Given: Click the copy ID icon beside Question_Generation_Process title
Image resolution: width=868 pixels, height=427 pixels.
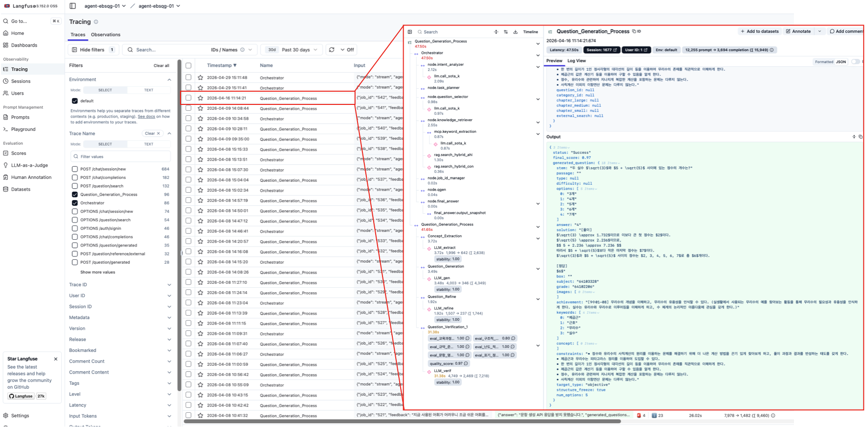Looking at the screenshot, I should (634, 31).
